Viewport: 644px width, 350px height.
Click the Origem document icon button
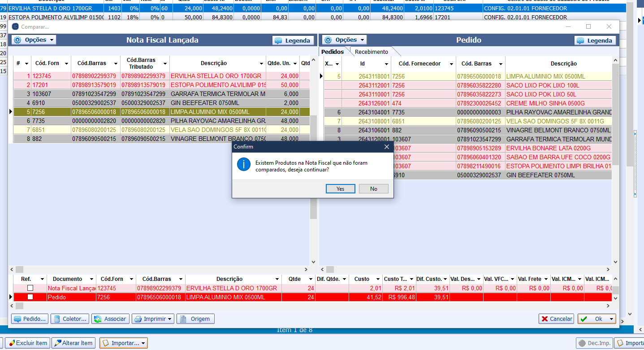[195, 319]
